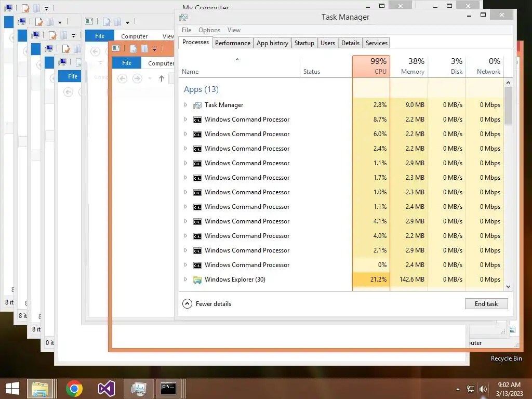Click Properties quick-access icon in orange-bordered window

[134, 49]
